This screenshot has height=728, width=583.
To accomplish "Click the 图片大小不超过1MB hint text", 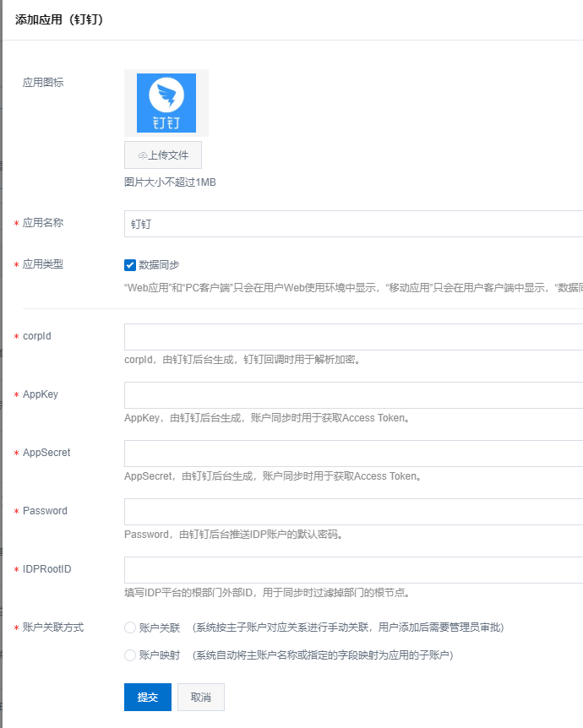I will [170, 182].
